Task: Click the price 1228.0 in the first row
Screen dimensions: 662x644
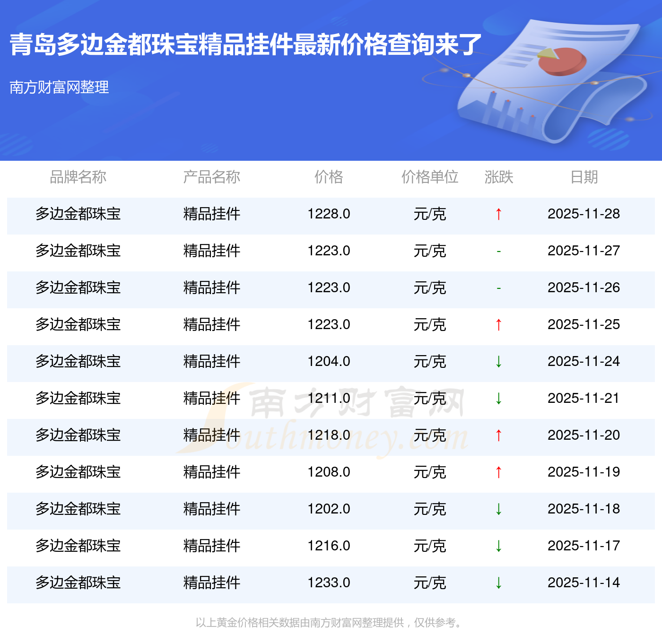Action: 329,214
